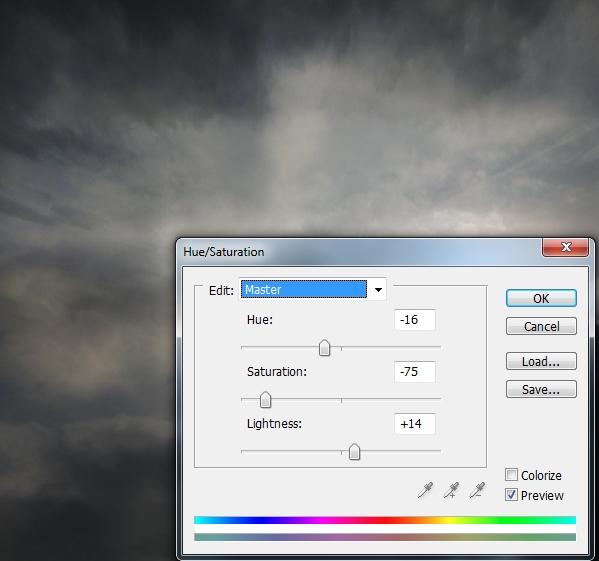
Task: Focus the Saturation value field showing -75
Action: [414, 372]
